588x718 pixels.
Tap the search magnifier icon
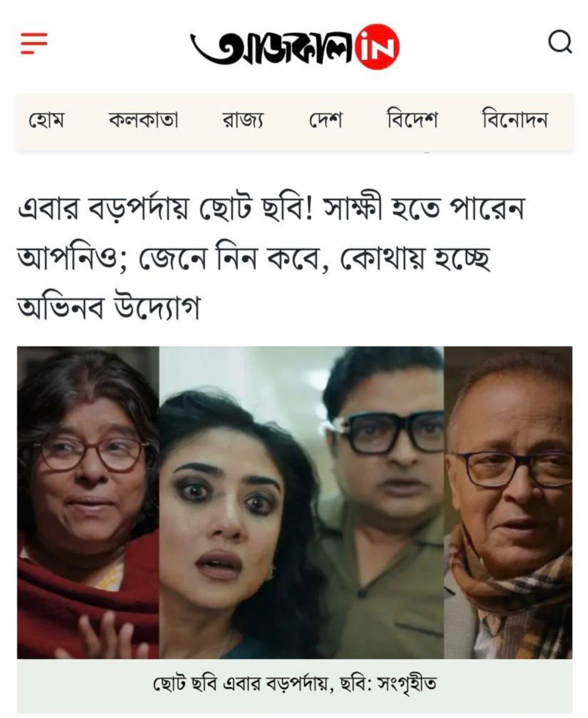[560, 42]
